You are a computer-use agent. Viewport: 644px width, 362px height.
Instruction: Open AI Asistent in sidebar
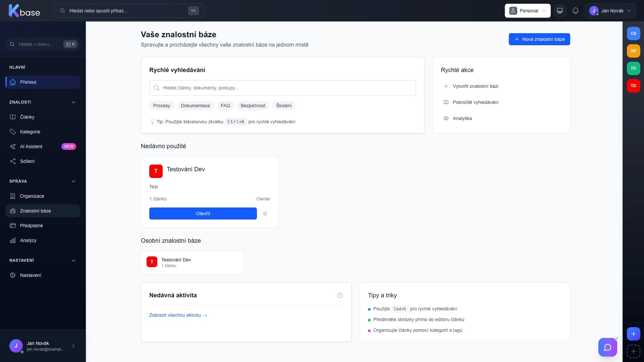click(x=31, y=146)
